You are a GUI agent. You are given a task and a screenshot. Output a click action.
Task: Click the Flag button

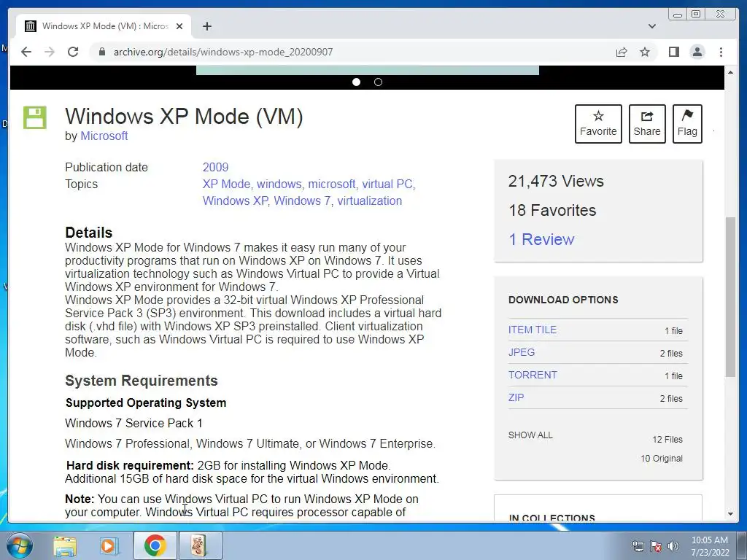[x=687, y=124]
